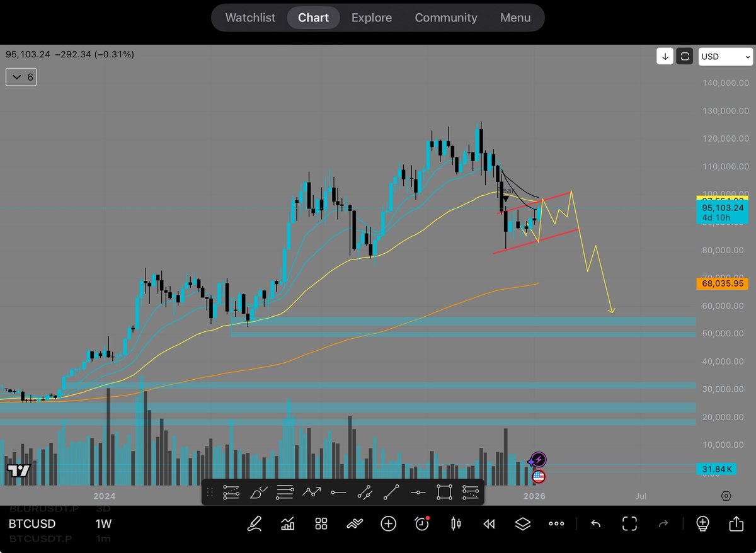Tap the purple lightning event marker
The width and height of the screenshot is (756, 553).
[x=538, y=460]
